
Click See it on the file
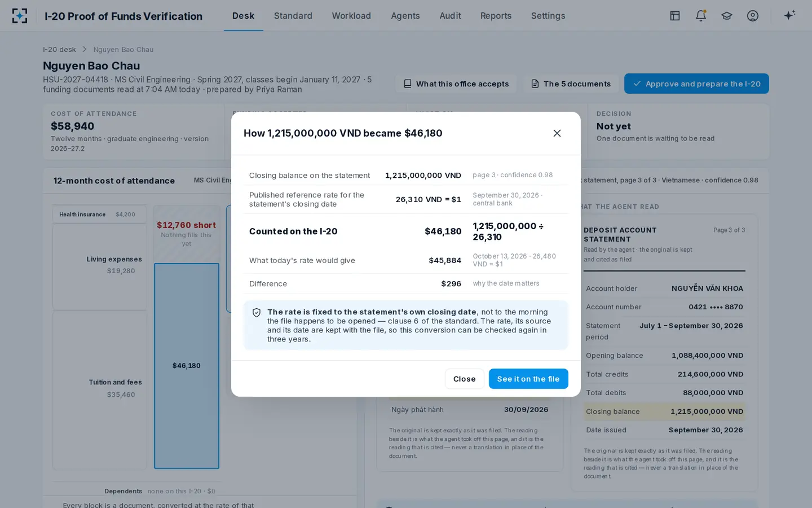(x=528, y=379)
